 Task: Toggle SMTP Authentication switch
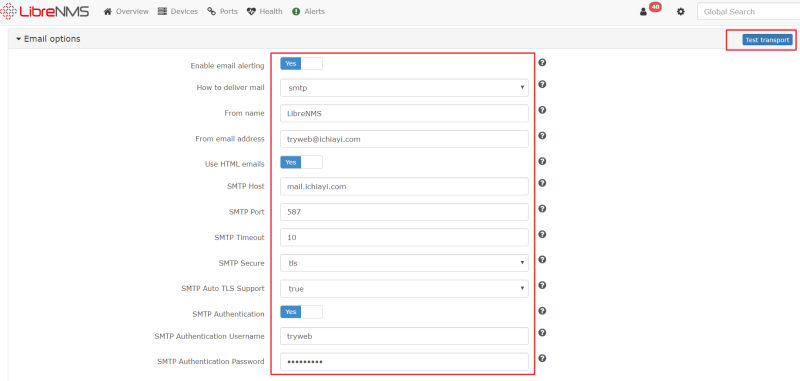click(x=302, y=312)
